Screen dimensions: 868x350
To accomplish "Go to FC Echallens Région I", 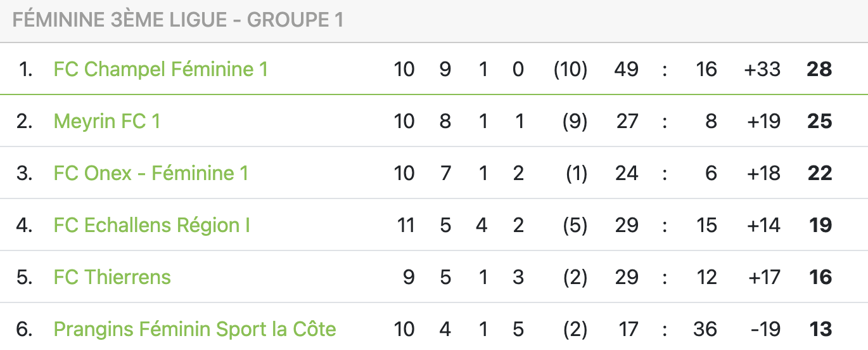I will (x=151, y=225).
